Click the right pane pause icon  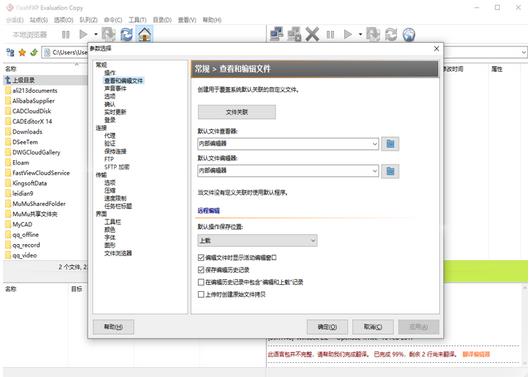tap(330, 34)
